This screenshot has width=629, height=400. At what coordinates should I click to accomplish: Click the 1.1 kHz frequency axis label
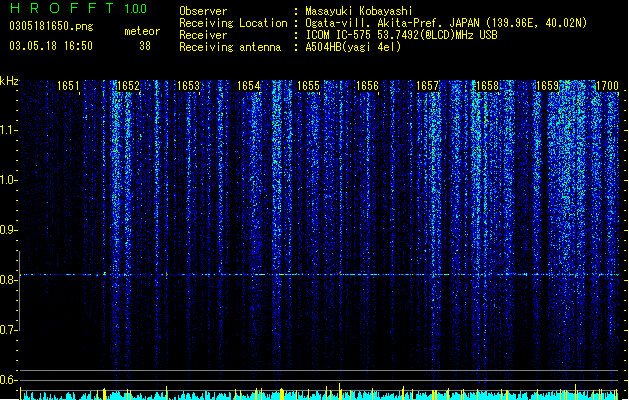pyautogui.click(x=8, y=130)
